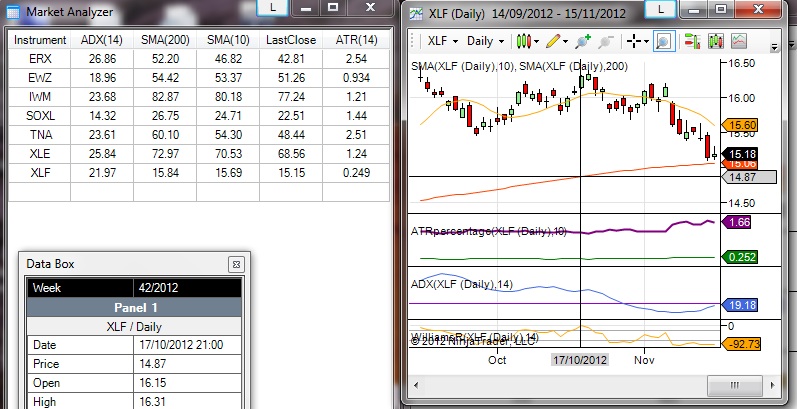The image size is (797, 409).
Task: Select the XLE instrument row
Action: coord(199,154)
